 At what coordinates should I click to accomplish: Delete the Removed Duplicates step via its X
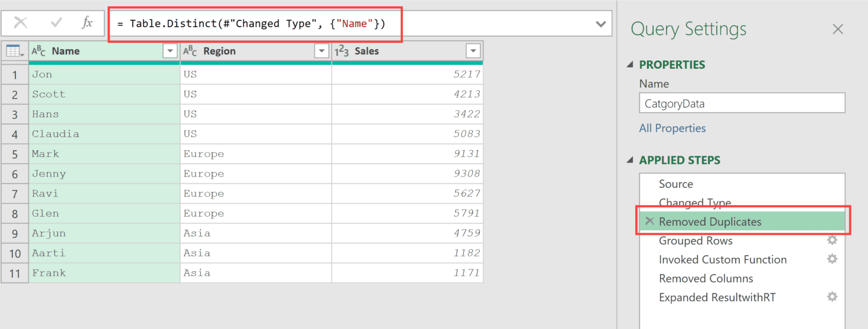point(649,221)
